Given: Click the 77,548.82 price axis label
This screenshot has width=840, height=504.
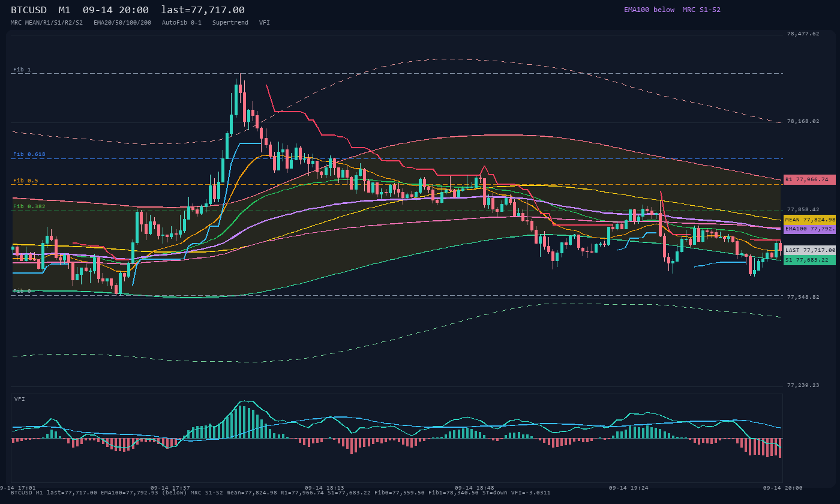Looking at the screenshot, I should pyautogui.click(x=803, y=297).
